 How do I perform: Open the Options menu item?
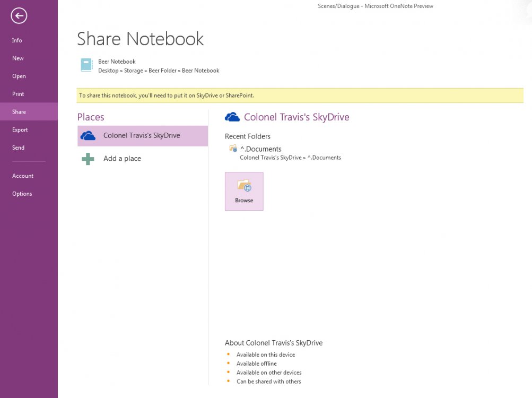[x=29, y=194]
